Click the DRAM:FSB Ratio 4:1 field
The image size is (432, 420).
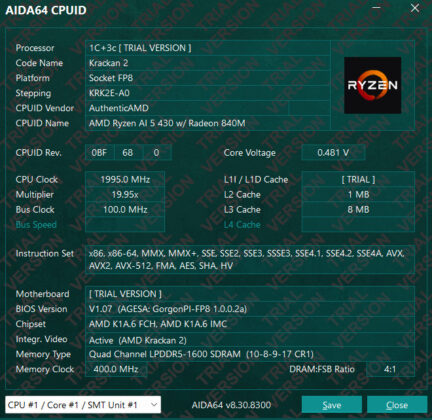[x=390, y=369]
